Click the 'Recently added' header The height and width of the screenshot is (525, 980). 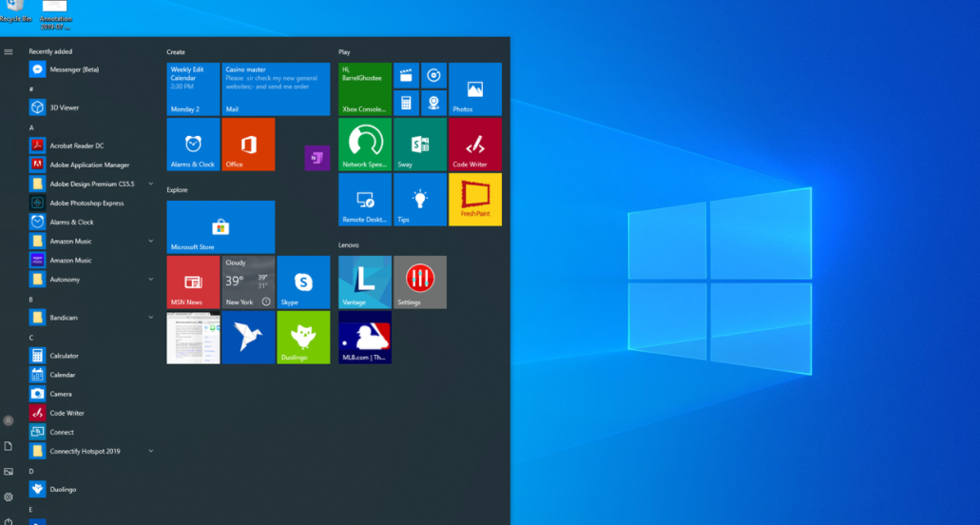click(x=50, y=51)
